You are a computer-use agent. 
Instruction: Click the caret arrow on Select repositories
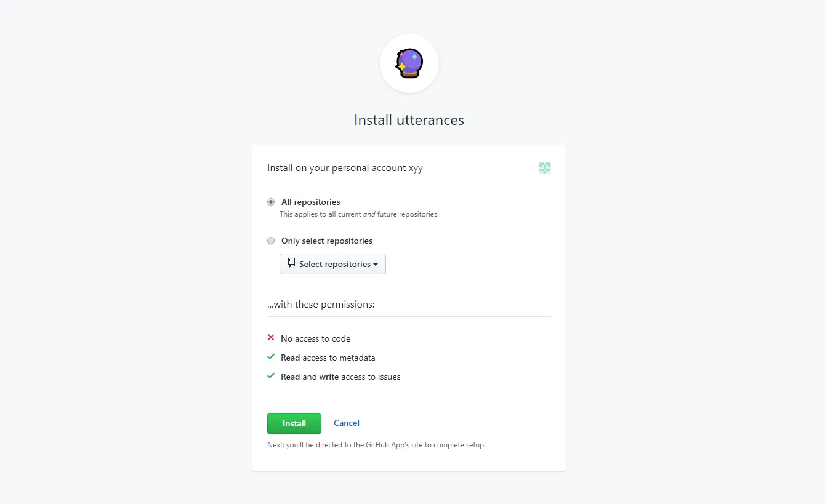click(376, 265)
